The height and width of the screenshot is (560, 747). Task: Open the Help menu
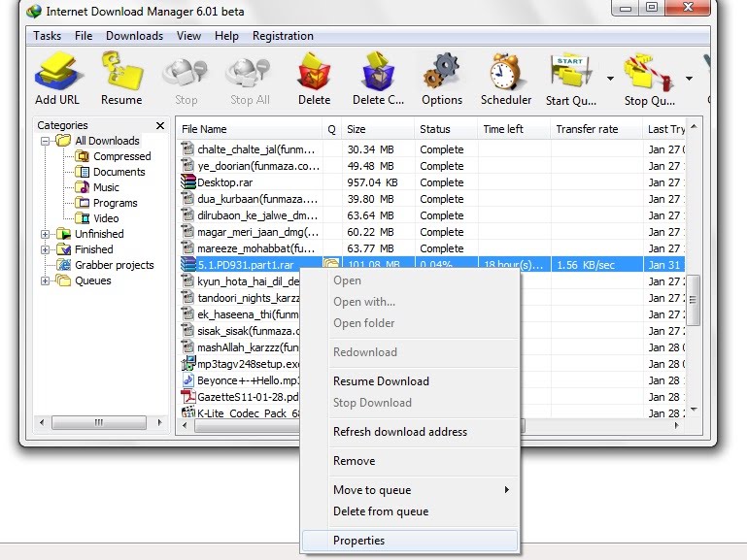[226, 36]
